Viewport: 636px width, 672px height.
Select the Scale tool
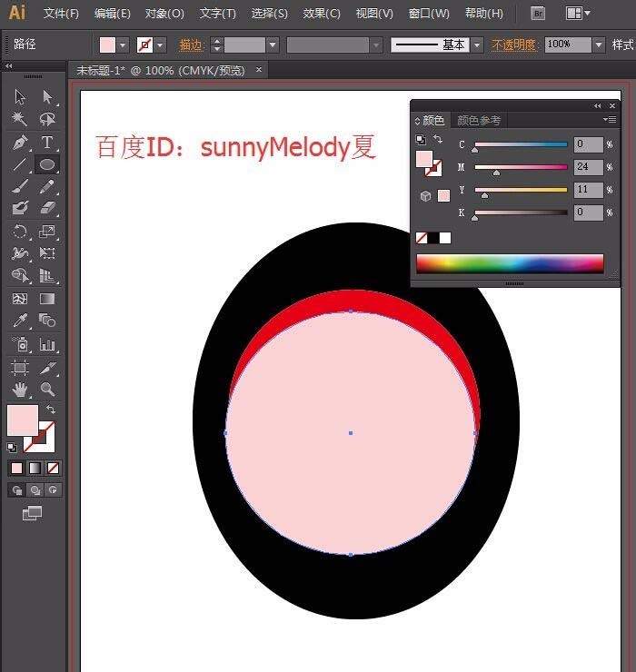pyautogui.click(x=47, y=232)
